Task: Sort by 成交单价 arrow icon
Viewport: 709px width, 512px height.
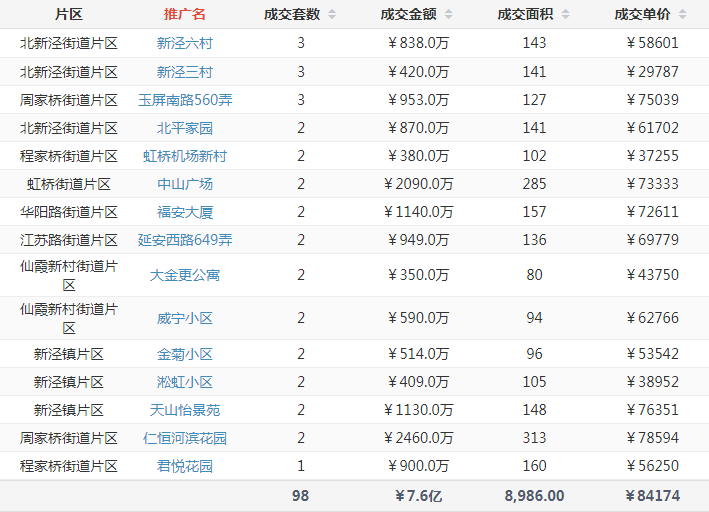Action: 683,14
